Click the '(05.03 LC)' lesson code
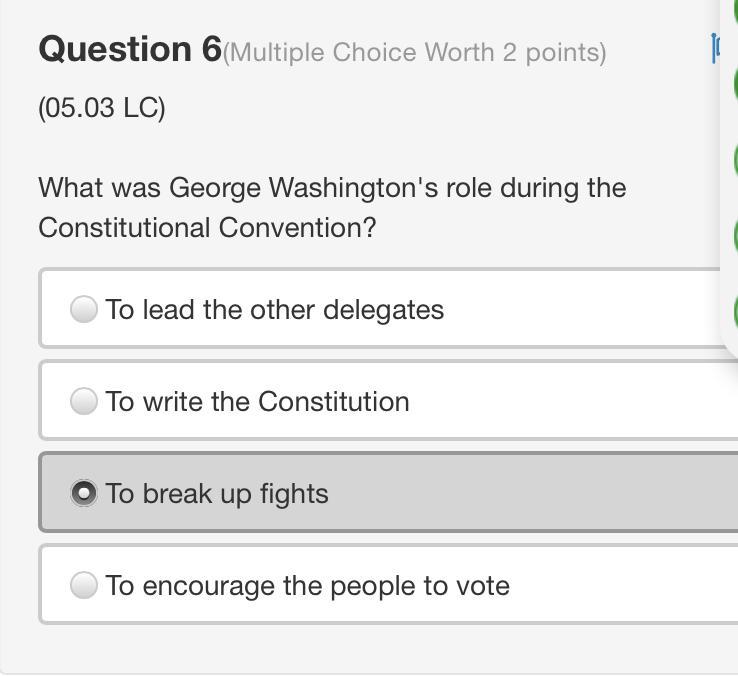 coord(102,108)
